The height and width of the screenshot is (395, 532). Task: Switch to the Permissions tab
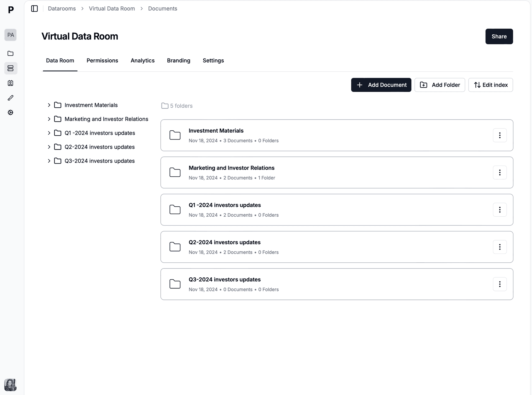(102, 60)
